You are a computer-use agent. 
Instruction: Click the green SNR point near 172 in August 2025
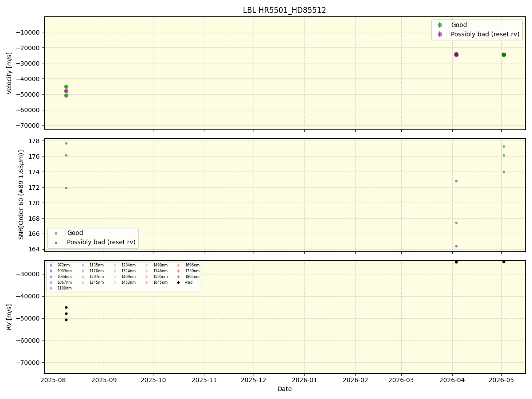[x=66, y=188]
